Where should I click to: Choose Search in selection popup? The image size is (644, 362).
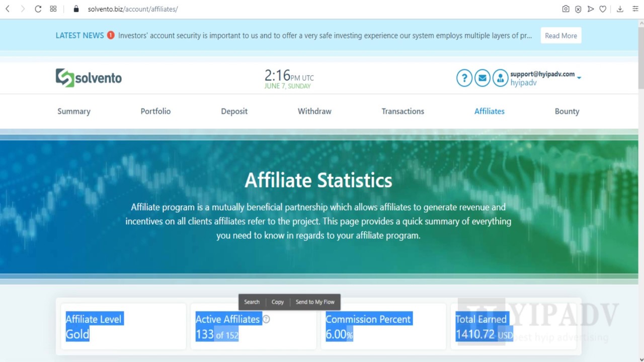tap(252, 302)
